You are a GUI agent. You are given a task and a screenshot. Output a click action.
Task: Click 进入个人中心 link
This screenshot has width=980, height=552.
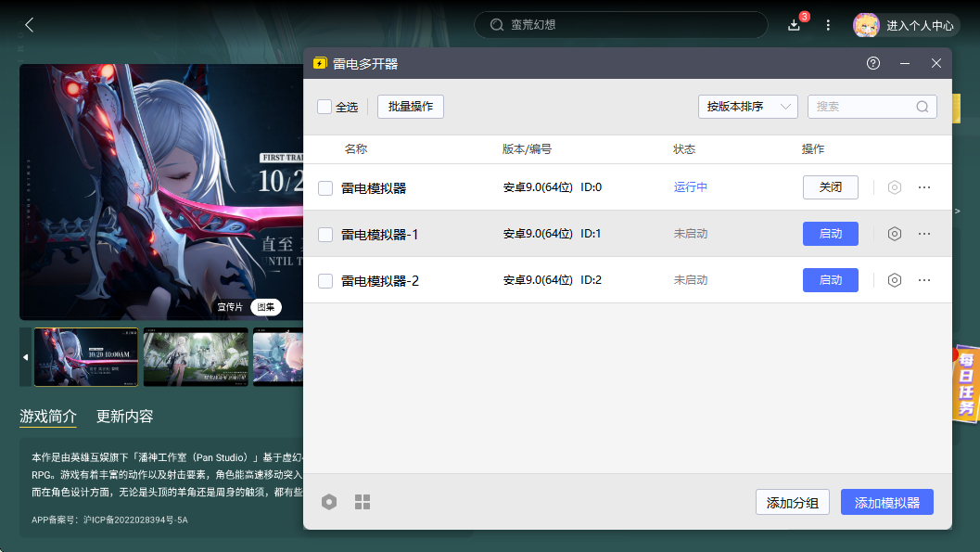point(920,26)
